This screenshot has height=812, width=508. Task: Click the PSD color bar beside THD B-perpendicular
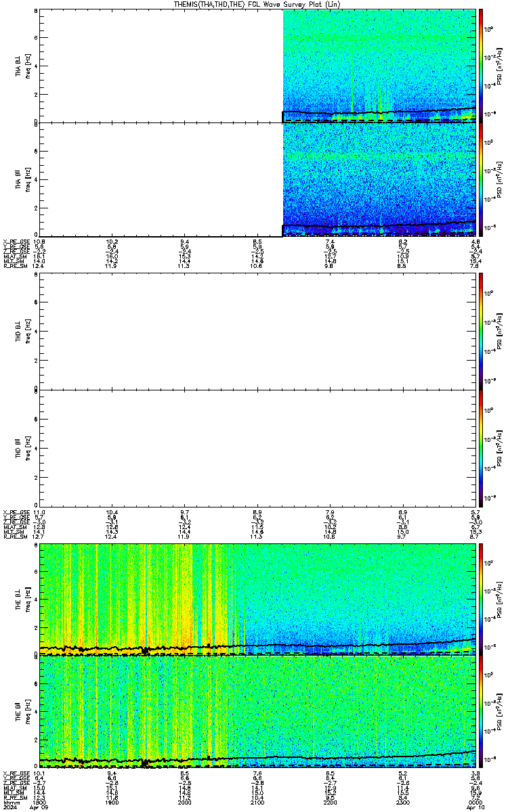pos(481,331)
